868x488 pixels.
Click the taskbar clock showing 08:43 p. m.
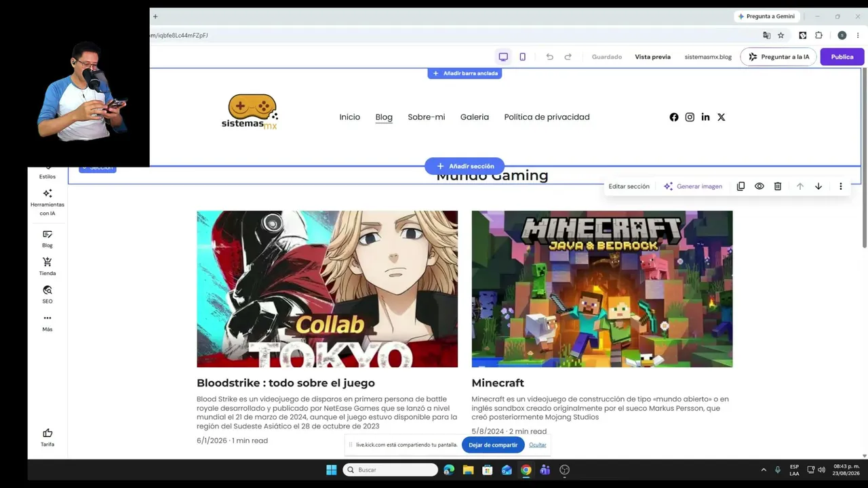click(x=846, y=470)
